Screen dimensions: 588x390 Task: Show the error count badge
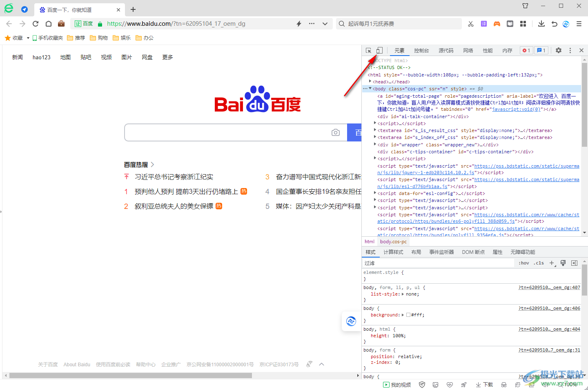point(526,50)
